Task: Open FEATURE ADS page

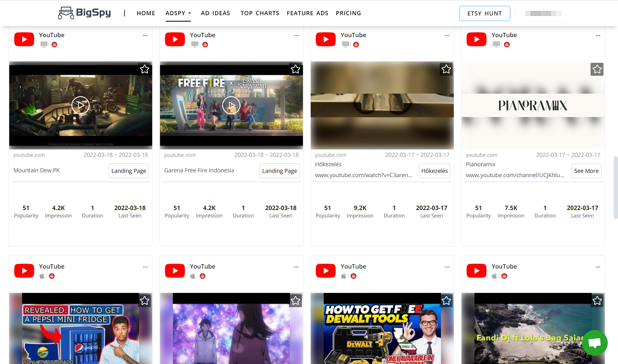Action: click(307, 13)
